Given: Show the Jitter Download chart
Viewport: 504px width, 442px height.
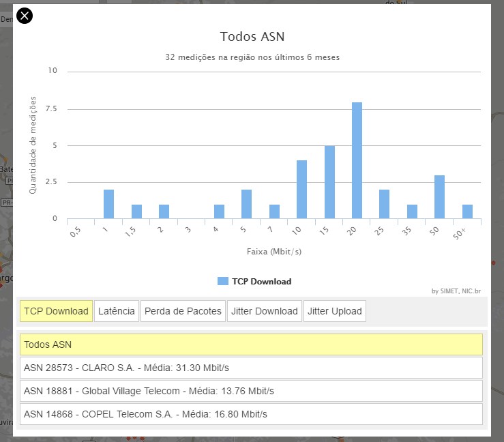Looking at the screenshot, I should click(x=264, y=311).
